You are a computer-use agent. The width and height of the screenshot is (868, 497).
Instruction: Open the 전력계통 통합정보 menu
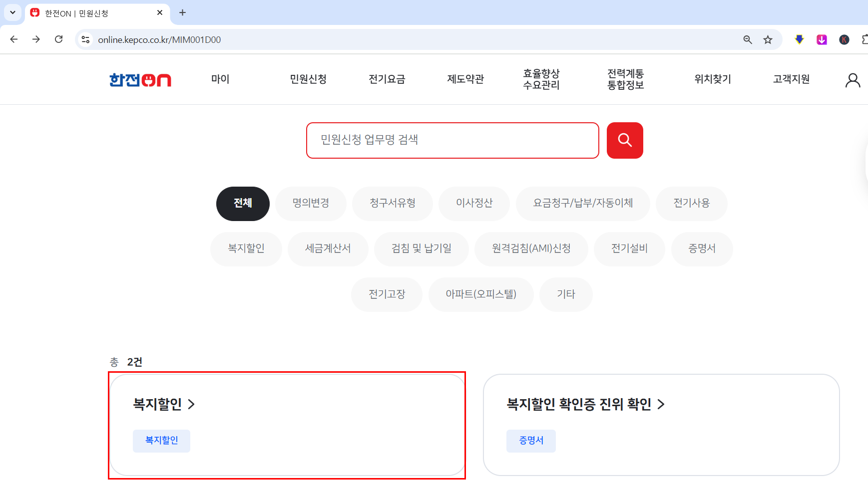coord(626,79)
